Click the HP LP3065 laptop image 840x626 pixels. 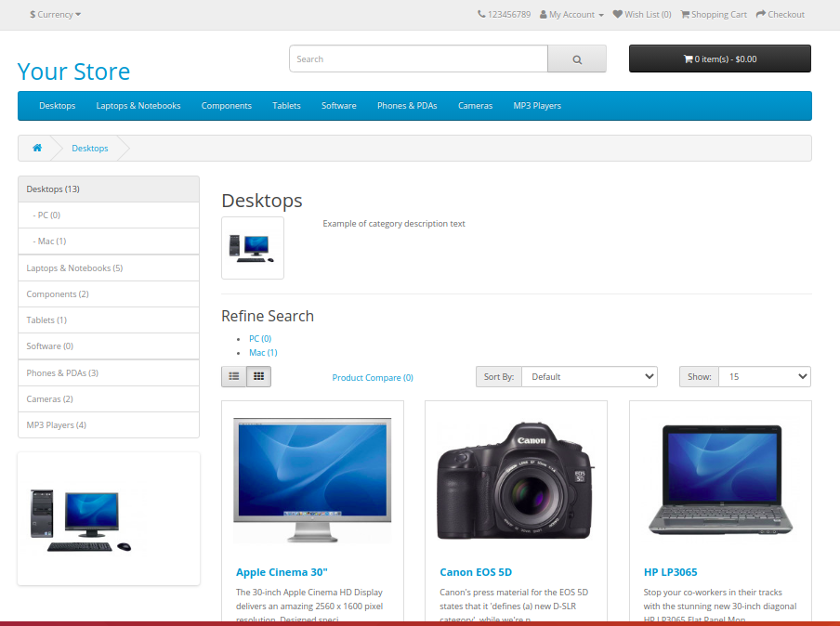720,480
